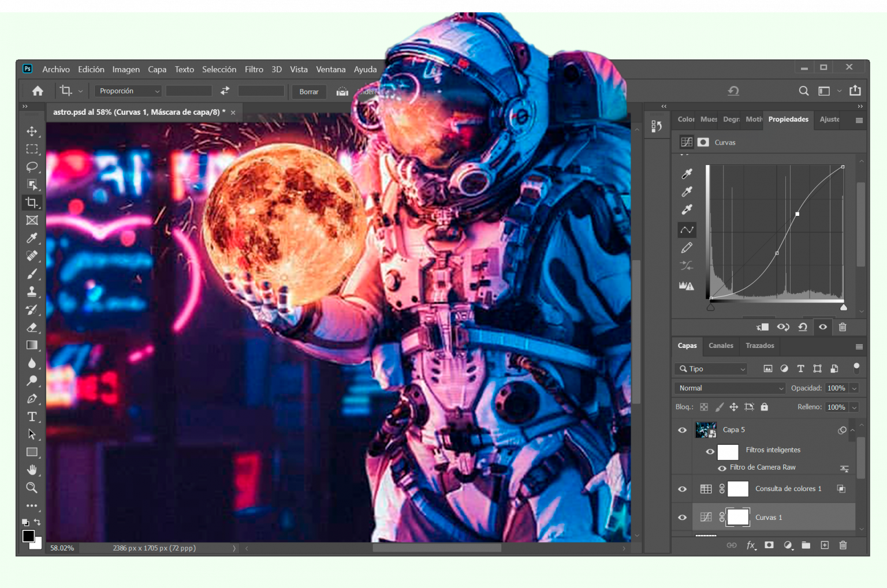Toggle visibility of the Curvas 1 layer
This screenshot has height=588, width=887.
click(x=682, y=517)
